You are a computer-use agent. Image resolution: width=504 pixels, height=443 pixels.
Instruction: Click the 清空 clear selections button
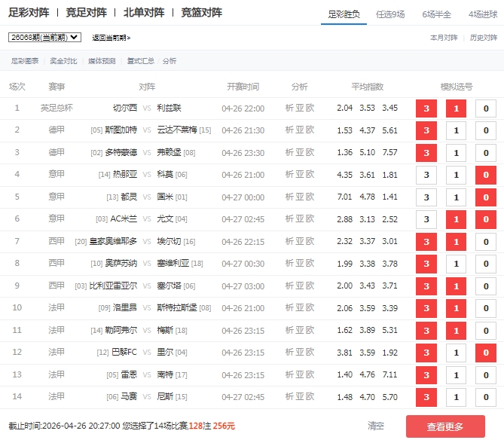click(x=376, y=426)
